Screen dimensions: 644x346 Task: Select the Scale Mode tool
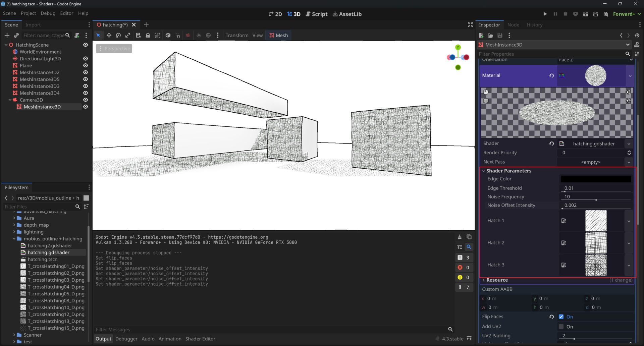[128, 35]
